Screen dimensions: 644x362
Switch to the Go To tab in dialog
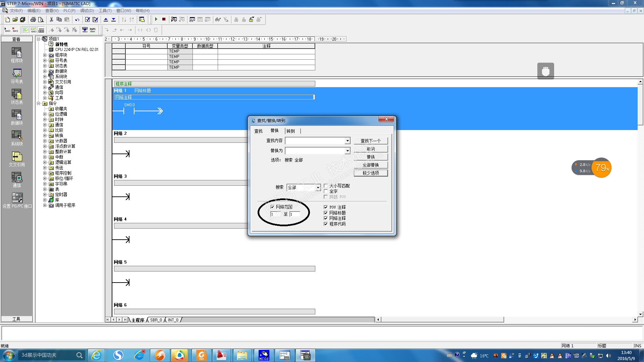coord(290,131)
